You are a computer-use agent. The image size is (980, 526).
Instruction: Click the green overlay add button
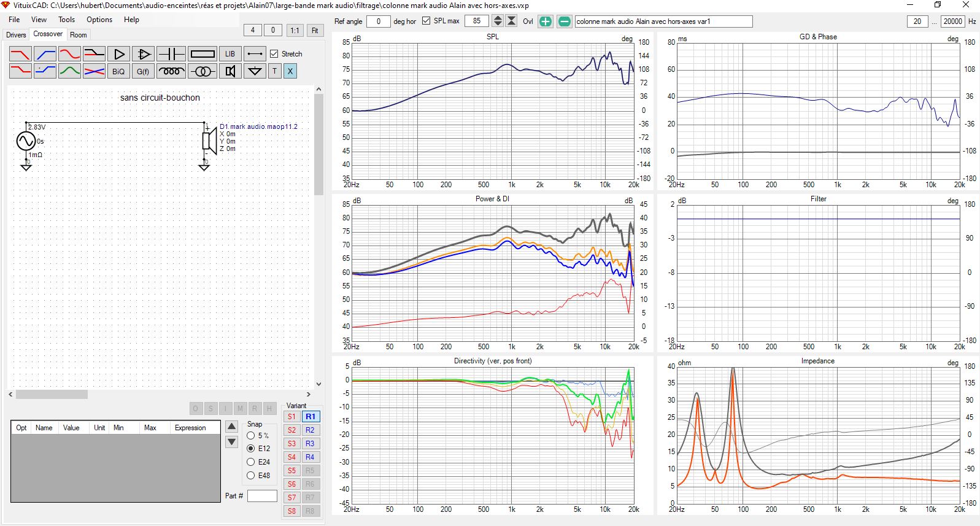tap(545, 21)
